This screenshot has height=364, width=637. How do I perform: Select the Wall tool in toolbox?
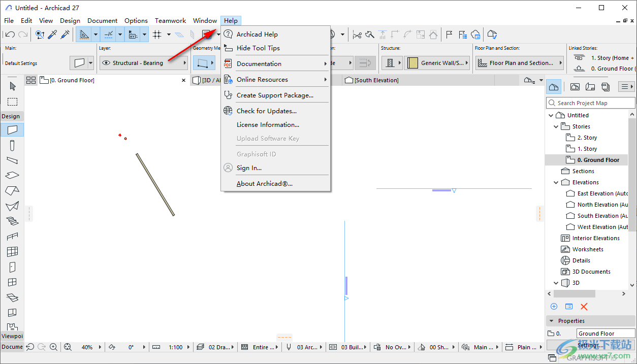(x=12, y=130)
